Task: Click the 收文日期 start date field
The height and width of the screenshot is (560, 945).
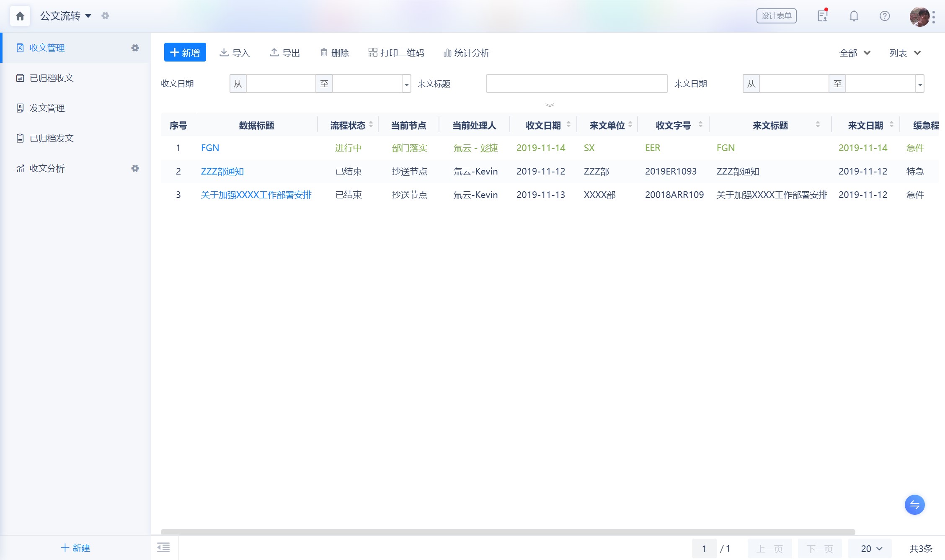Action: pos(281,84)
